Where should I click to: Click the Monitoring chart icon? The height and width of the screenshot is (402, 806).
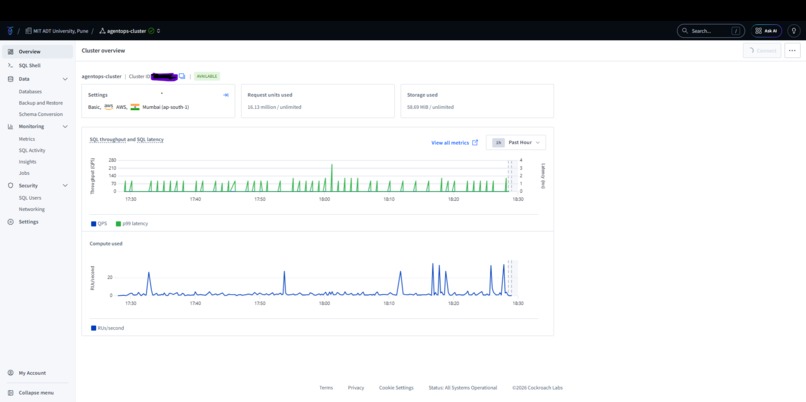tap(11, 126)
